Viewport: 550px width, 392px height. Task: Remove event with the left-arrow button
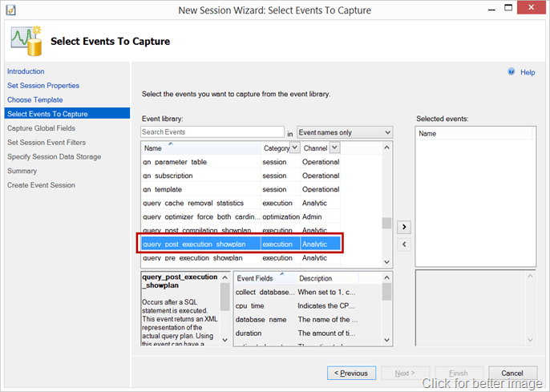[404, 244]
